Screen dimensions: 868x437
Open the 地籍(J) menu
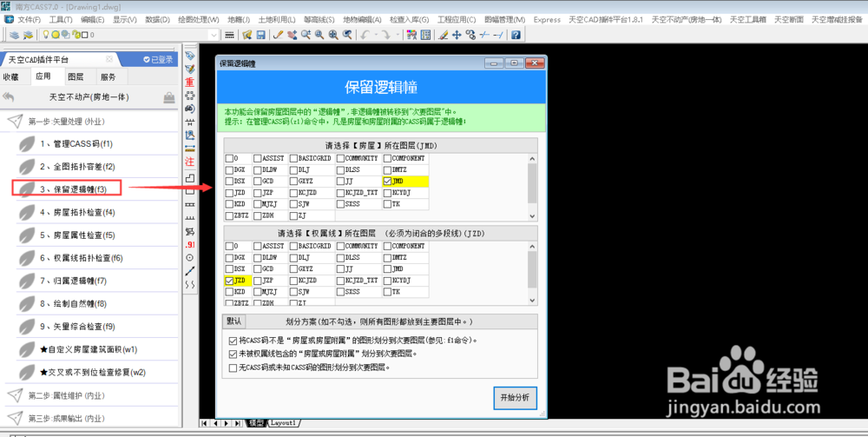(x=239, y=19)
